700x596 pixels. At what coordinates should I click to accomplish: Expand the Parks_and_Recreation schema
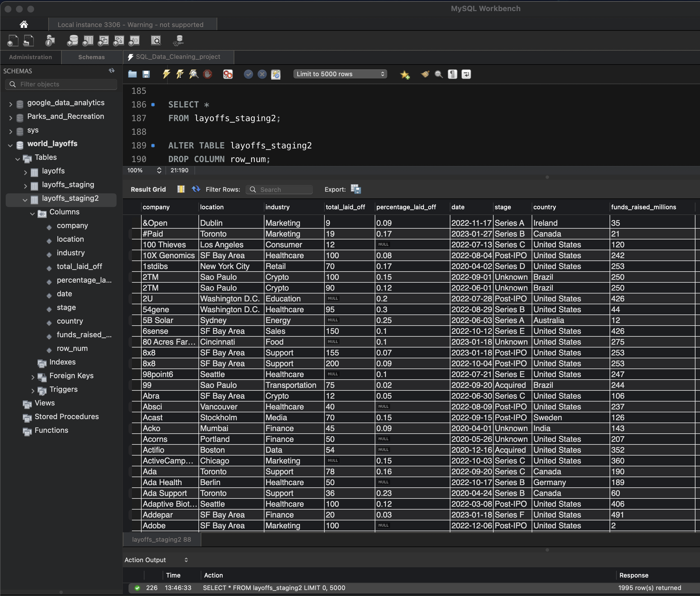[x=11, y=117]
